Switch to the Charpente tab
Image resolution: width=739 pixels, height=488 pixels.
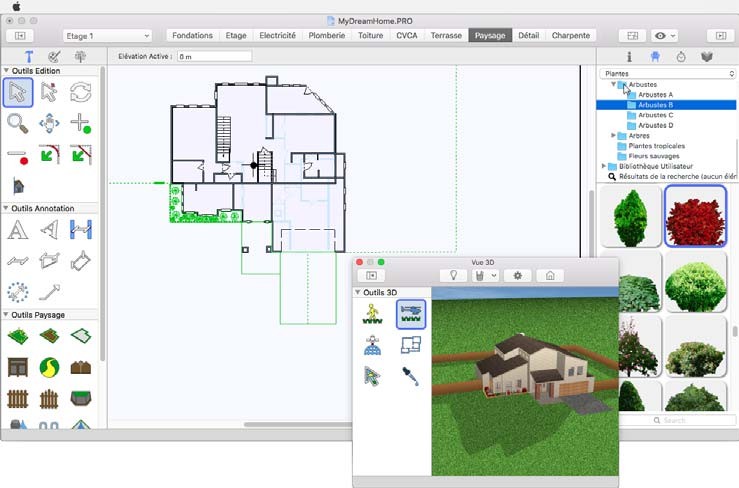pos(571,35)
